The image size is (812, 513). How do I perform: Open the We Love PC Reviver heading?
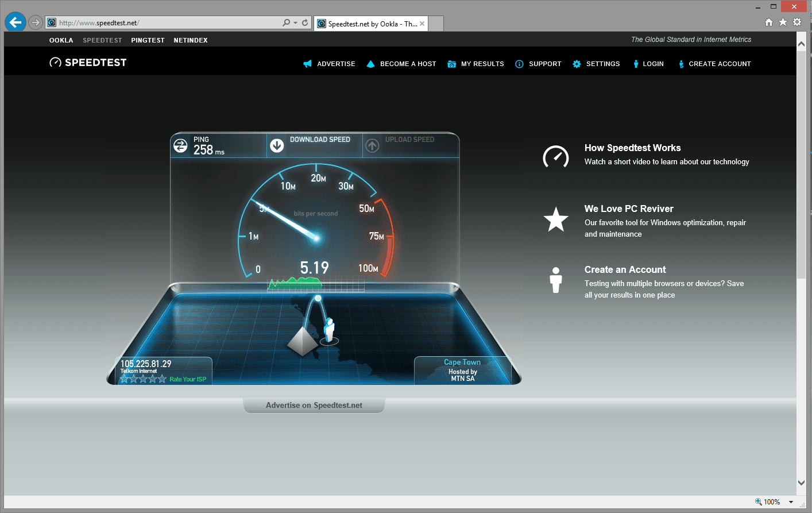pos(629,209)
